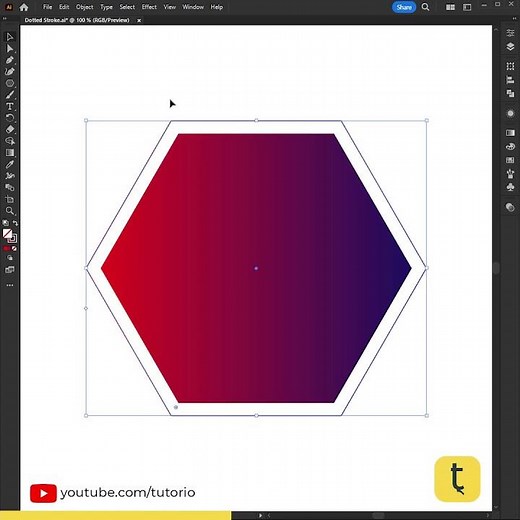Viewport: 520px width, 520px height.
Task: Open the Gradient panel
Action: (x=510, y=133)
